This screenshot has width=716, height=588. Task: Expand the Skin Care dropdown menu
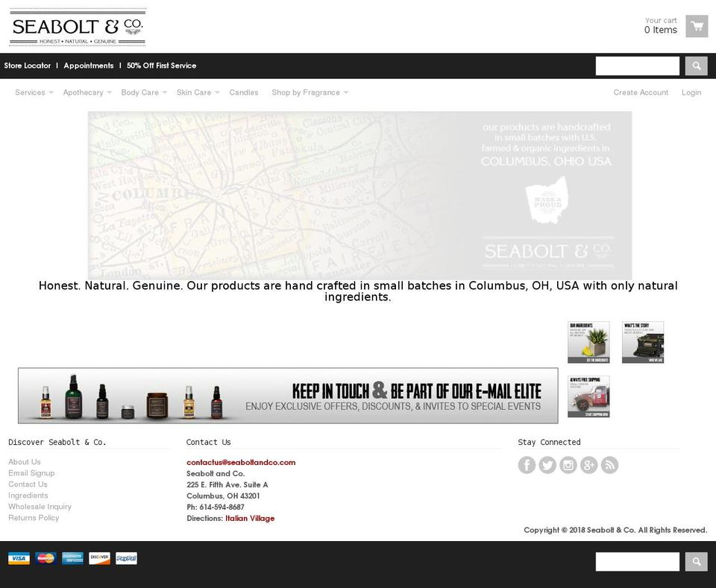pyautogui.click(x=198, y=92)
